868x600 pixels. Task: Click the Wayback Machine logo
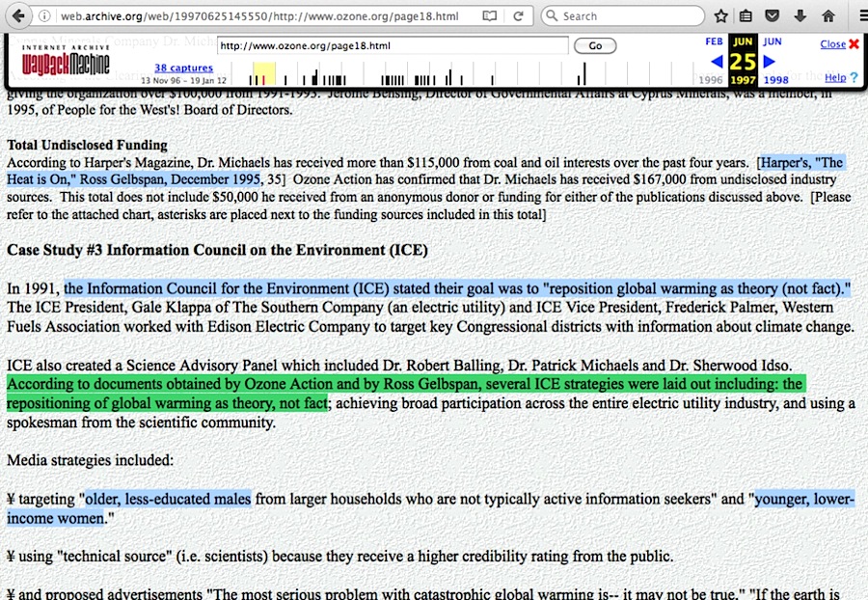[65, 61]
